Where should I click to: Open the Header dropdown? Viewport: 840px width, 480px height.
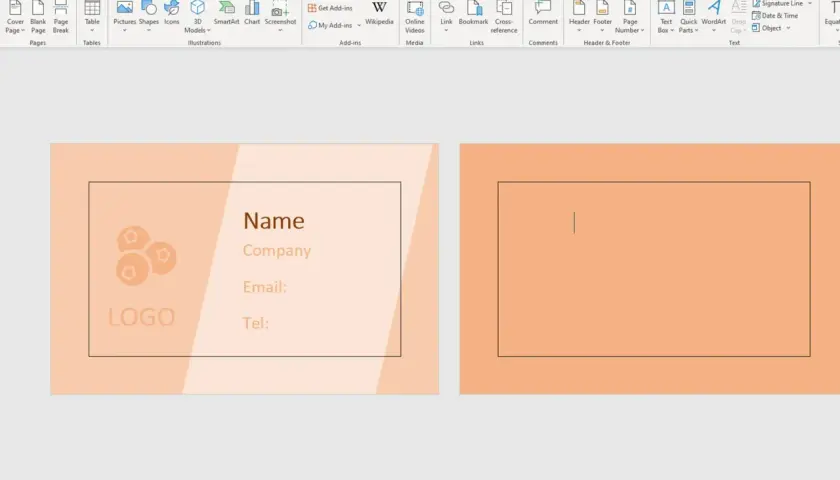(579, 17)
